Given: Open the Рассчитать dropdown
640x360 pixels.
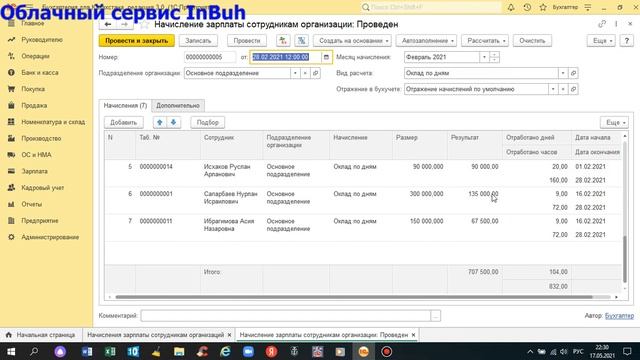Looking at the screenshot, I should (x=485, y=40).
